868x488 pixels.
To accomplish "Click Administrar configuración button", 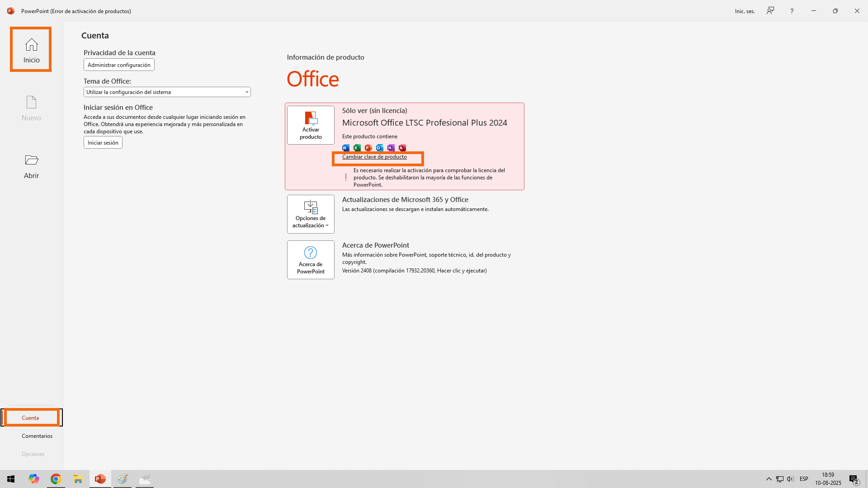I will pyautogui.click(x=119, y=65).
